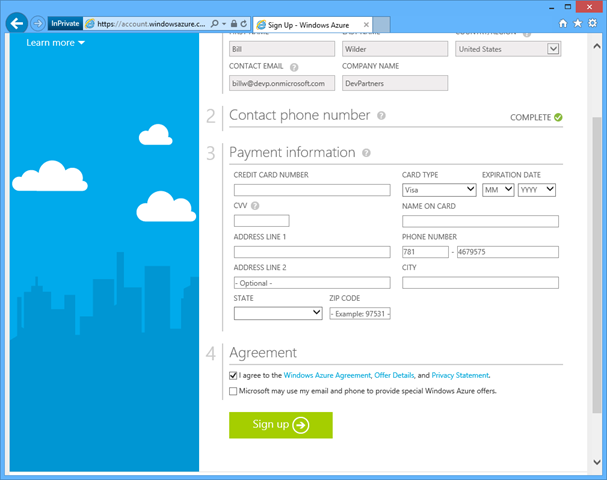The width and height of the screenshot is (607, 480).
Task: Open the browser Tools gear icon
Action: (x=591, y=22)
